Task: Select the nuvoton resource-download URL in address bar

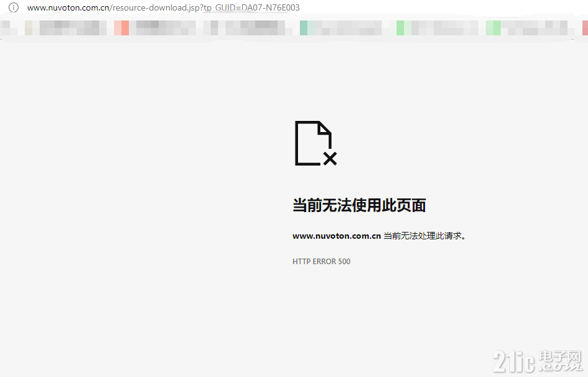Action: (164, 7)
